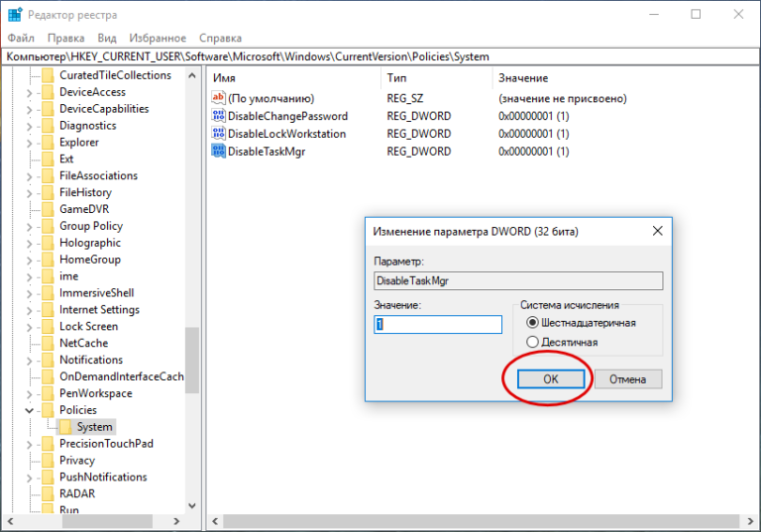Open the Файл menu
This screenshot has height=532, width=761.
tap(22, 38)
